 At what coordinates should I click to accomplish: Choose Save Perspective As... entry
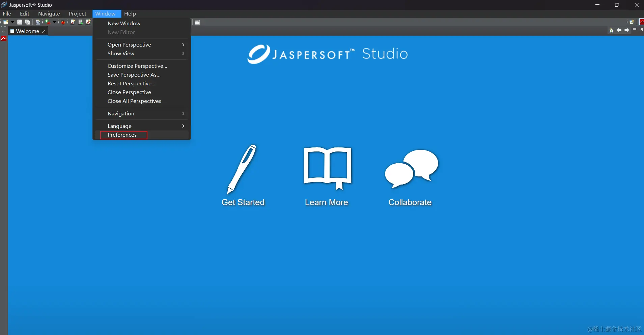coord(141,75)
